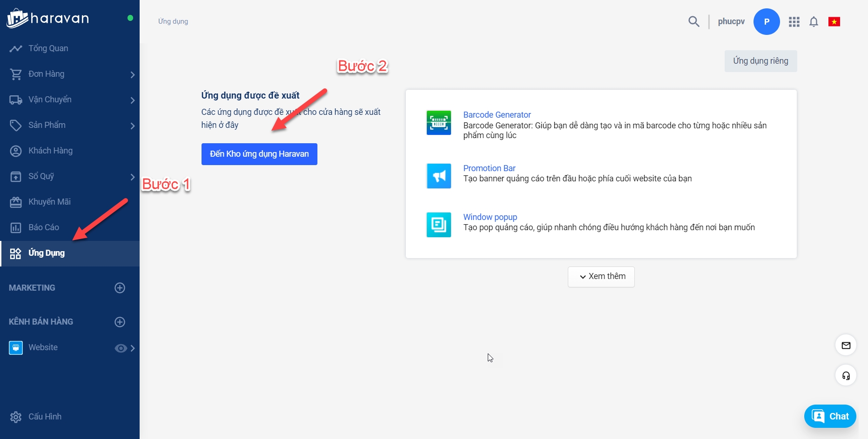Expand the Đơn Hàng submenu arrow
Screen dimensions: 868x439
click(133, 74)
